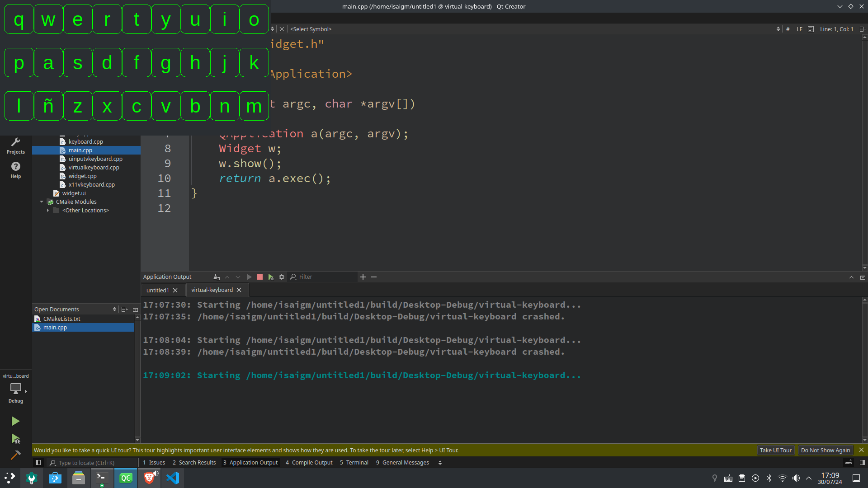Close the Open Documents side panel
Image resolution: width=868 pixels, height=488 pixels.
click(x=135, y=309)
